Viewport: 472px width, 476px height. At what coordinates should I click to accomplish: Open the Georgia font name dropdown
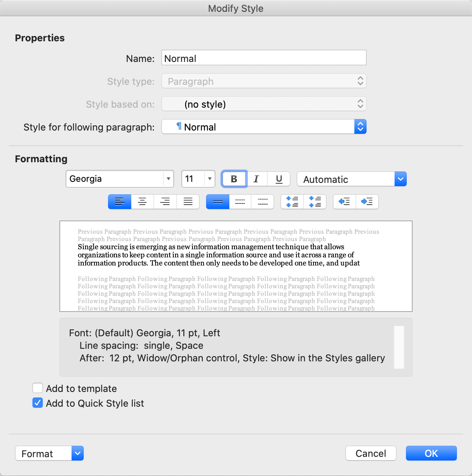168,179
